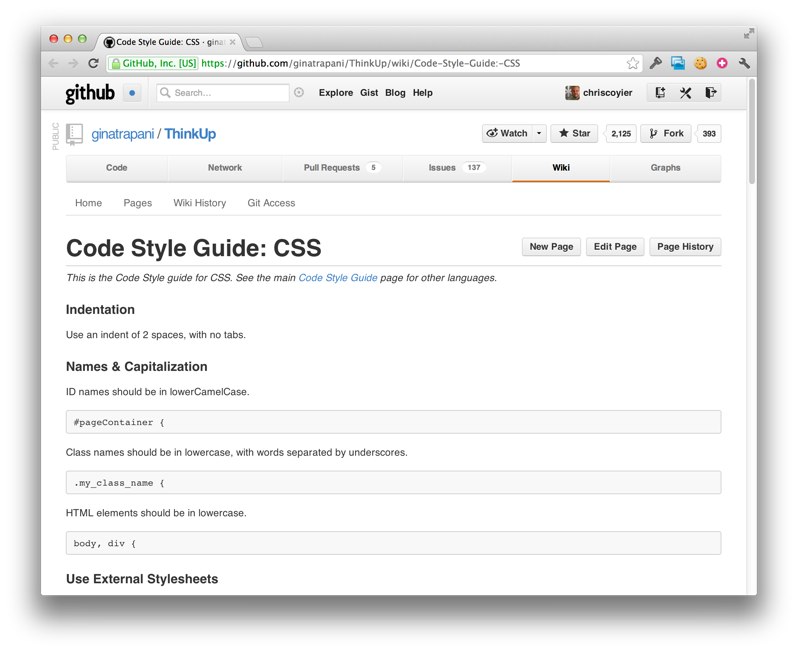
Task: Click the ginatrapani user link
Action: pos(123,134)
